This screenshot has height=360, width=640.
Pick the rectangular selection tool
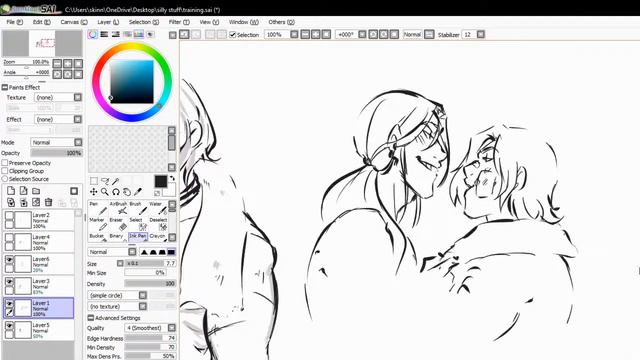[94, 181]
